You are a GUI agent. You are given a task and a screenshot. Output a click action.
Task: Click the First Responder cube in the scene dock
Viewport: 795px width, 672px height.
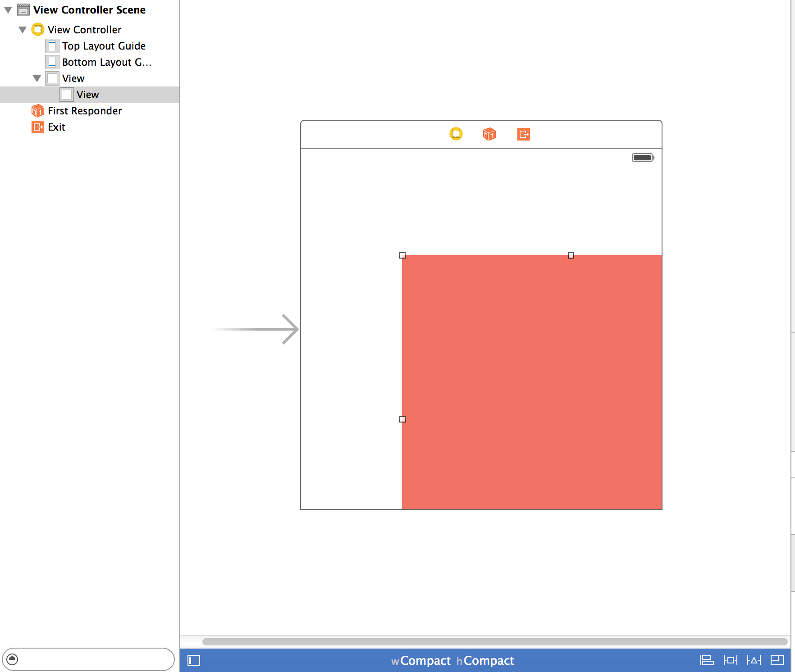tap(489, 134)
